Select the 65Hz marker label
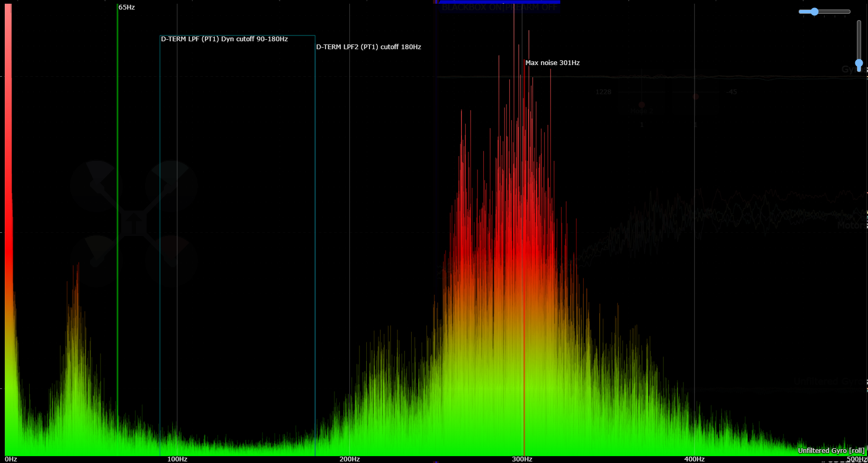Screen dimensions: 868x463 tap(126, 7)
